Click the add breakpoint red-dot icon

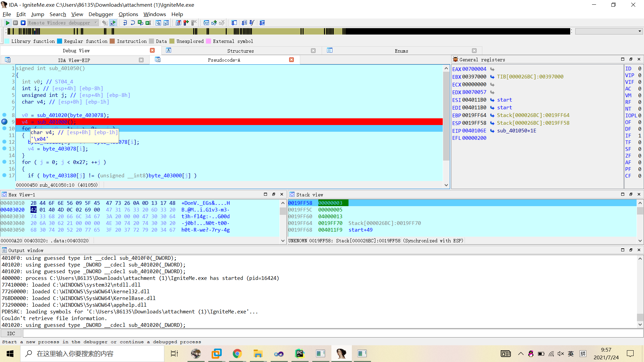tap(186, 23)
